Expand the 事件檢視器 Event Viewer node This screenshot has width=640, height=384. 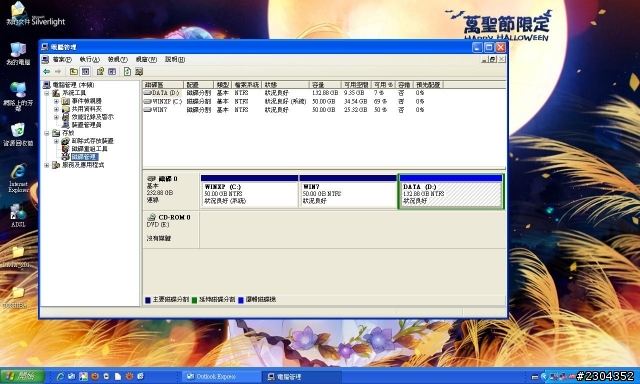click(x=56, y=101)
